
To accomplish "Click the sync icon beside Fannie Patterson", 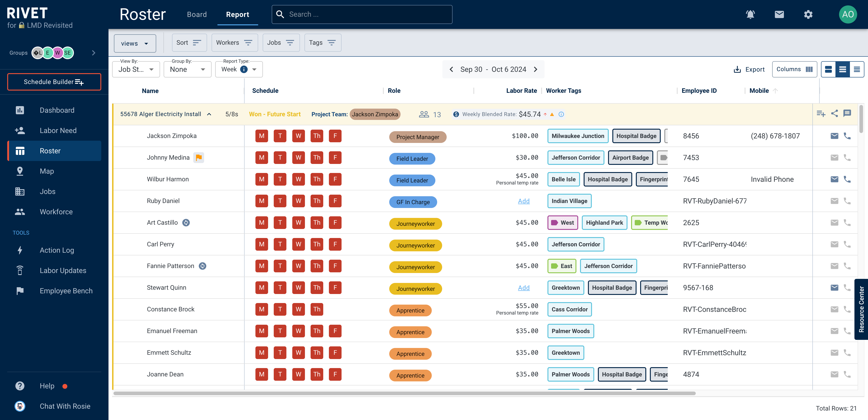I will [203, 266].
